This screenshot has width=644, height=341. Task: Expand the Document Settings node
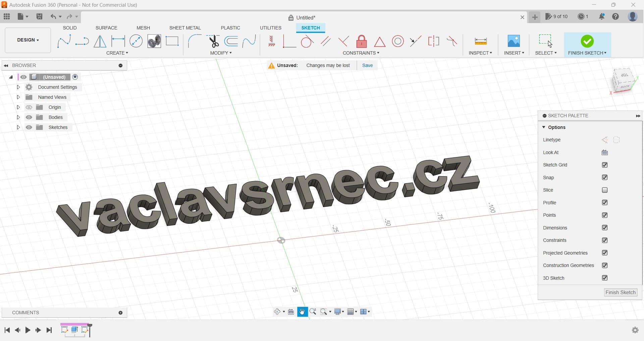tap(18, 87)
